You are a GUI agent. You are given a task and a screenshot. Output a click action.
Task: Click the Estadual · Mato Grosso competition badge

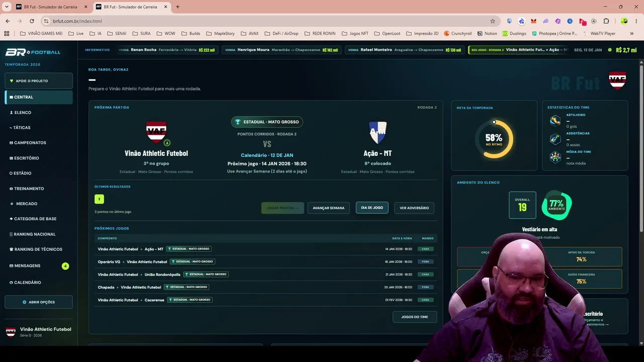point(267,122)
